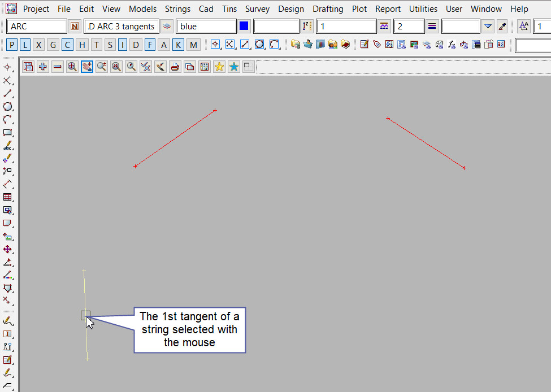
Task: Click the zoom out minus icon
Action: [58, 67]
